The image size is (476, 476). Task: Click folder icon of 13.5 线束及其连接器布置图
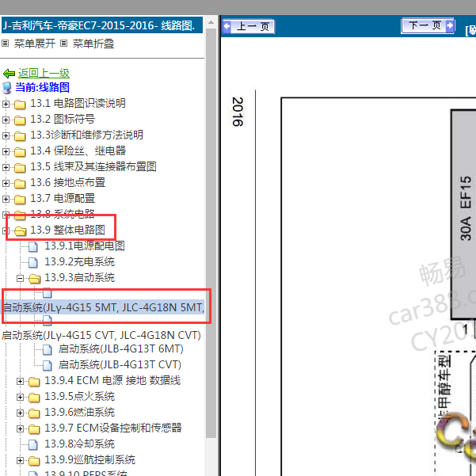tap(20, 168)
